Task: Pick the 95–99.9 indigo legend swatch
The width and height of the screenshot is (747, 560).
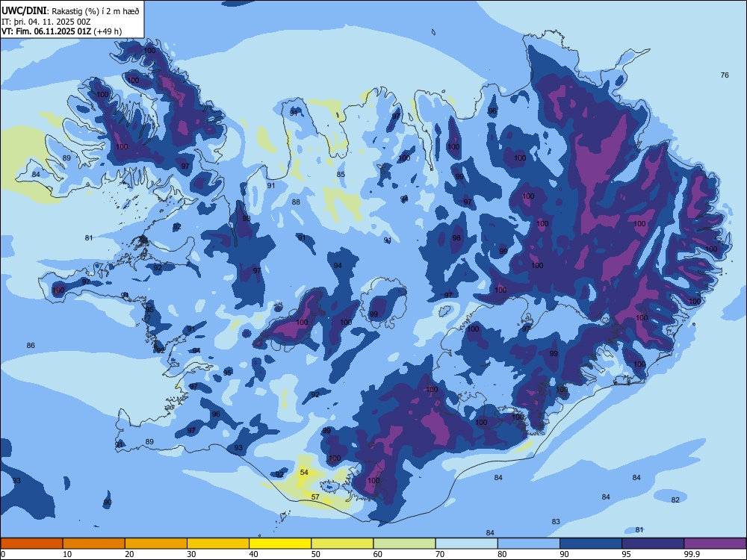Action: [x=653, y=544]
